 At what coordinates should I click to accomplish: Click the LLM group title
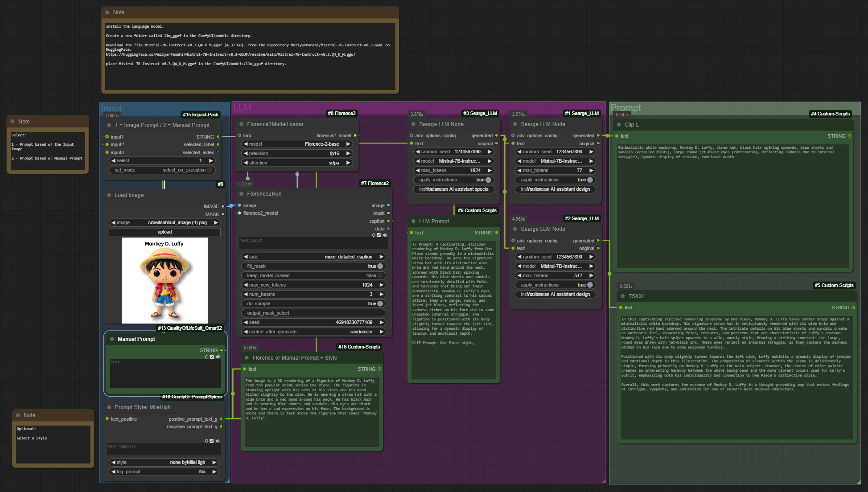tap(243, 107)
